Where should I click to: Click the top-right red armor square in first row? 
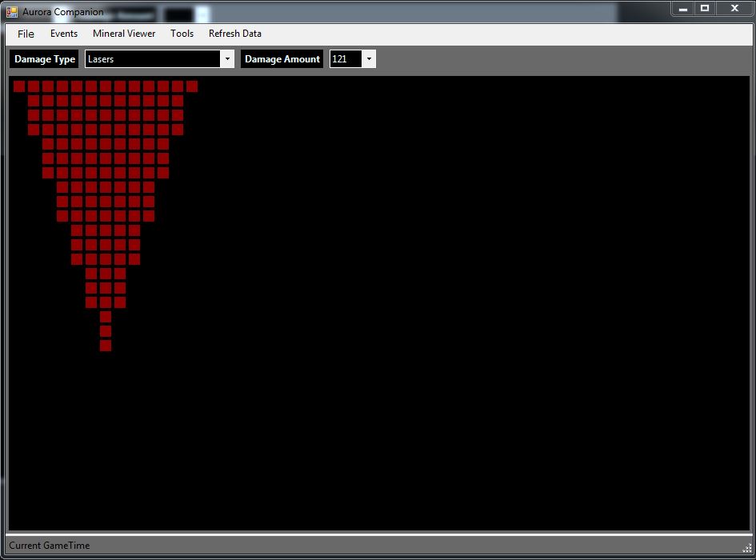[x=192, y=86]
